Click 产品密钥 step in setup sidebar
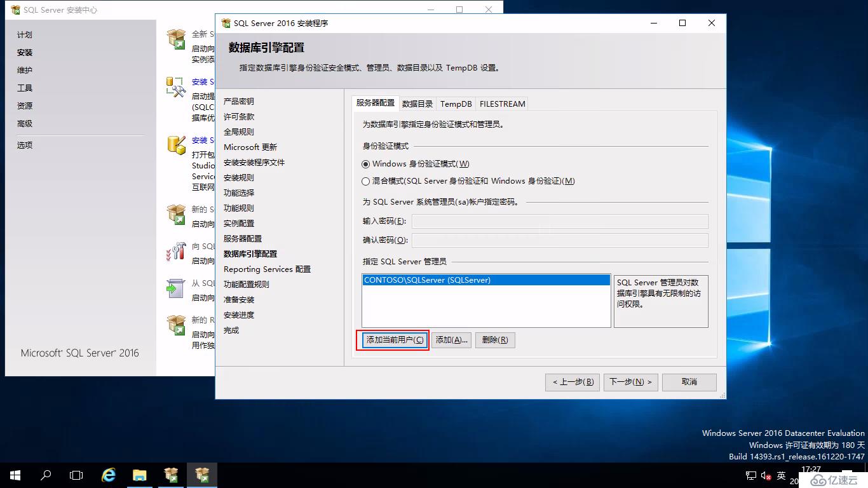Image resolution: width=868 pixels, height=488 pixels. [239, 101]
